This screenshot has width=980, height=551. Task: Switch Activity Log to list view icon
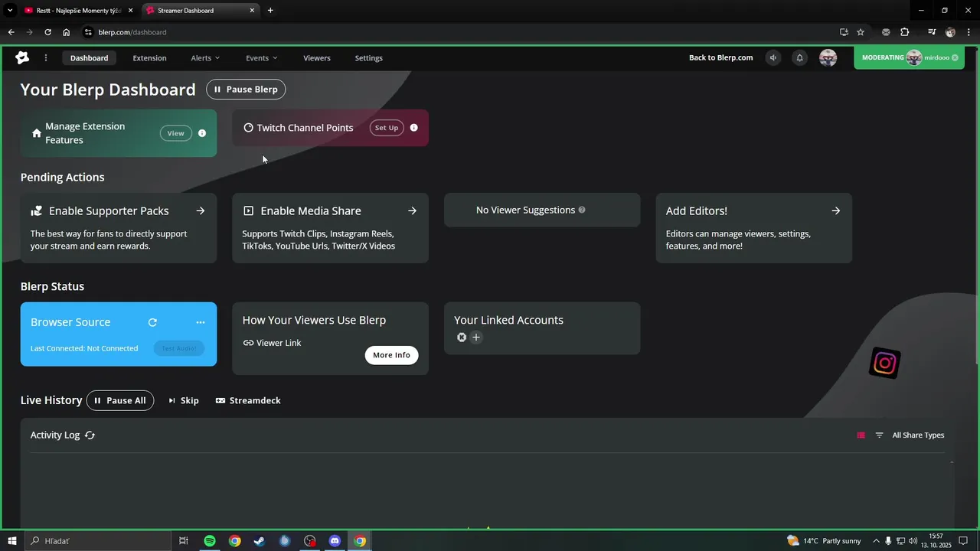click(861, 435)
